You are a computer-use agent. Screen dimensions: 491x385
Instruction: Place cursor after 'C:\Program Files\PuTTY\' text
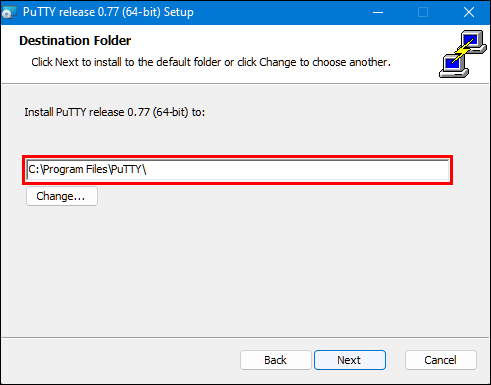[x=147, y=170]
